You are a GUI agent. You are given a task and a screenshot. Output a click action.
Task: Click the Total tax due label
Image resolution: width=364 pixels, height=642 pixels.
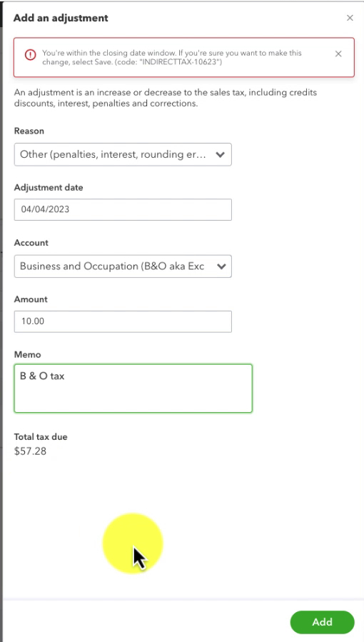pos(41,437)
